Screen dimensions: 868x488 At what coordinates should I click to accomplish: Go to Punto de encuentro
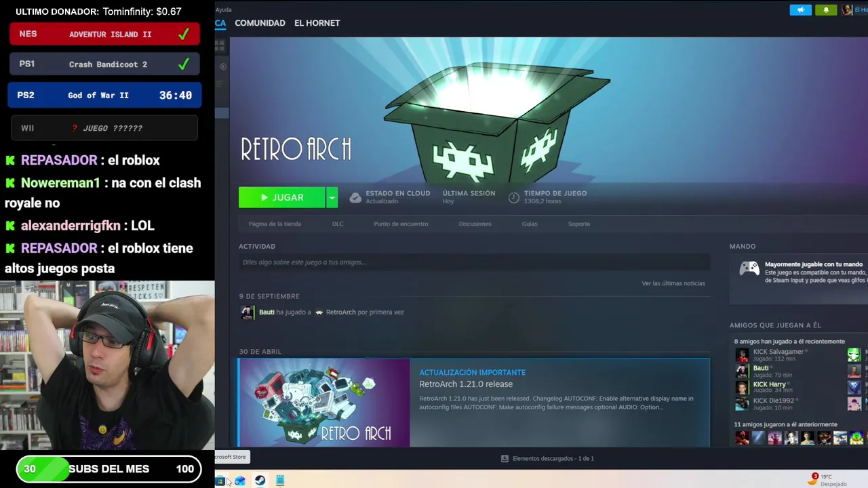click(x=401, y=224)
